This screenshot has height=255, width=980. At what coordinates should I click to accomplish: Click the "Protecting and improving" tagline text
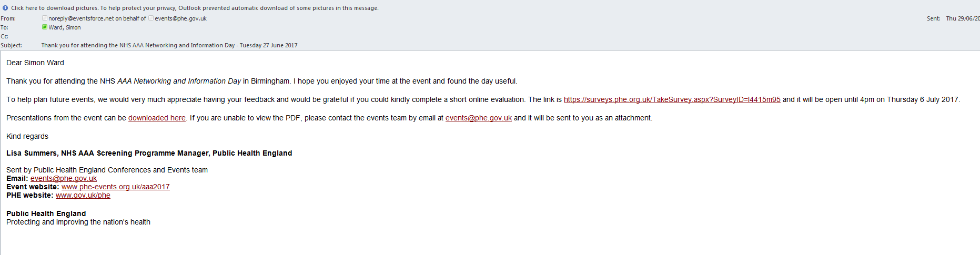[x=78, y=222]
